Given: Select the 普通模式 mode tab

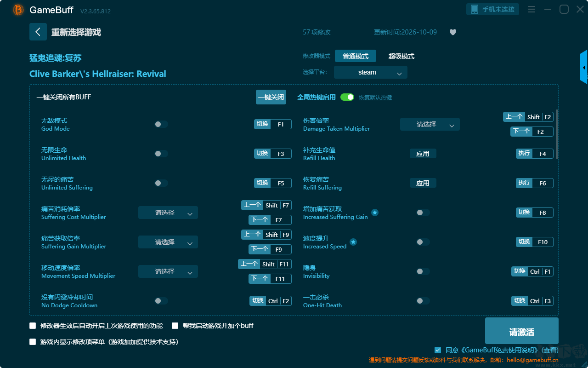Looking at the screenshot, I should pos(356,56).
